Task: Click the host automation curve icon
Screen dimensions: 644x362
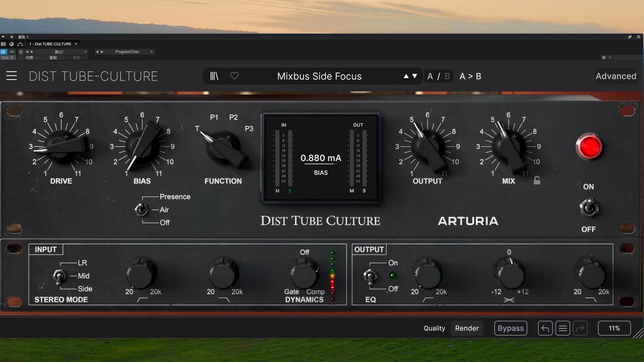Action: [x=12, y=52]
